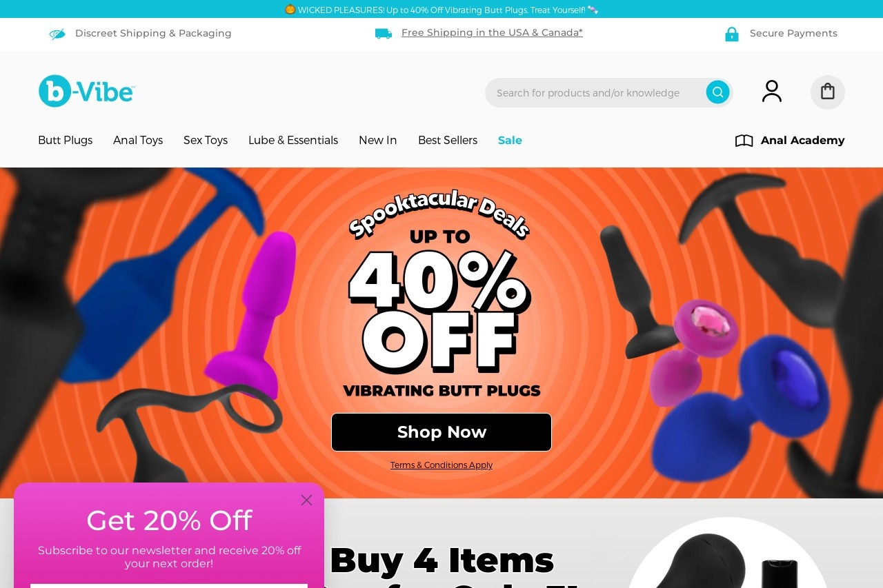Image resolution: width=883 pixels, height=588 pixels.
Task: Open the Terms & Conditions Apply link
Action: 441,465
